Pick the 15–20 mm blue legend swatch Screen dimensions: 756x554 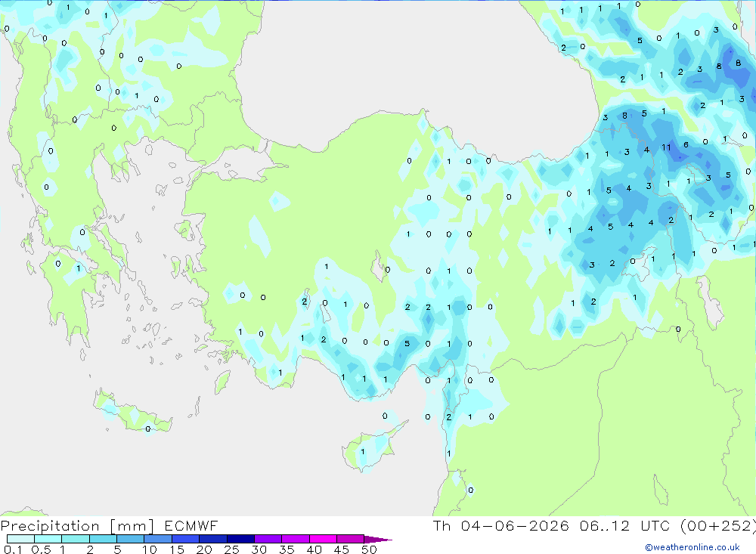185,539
